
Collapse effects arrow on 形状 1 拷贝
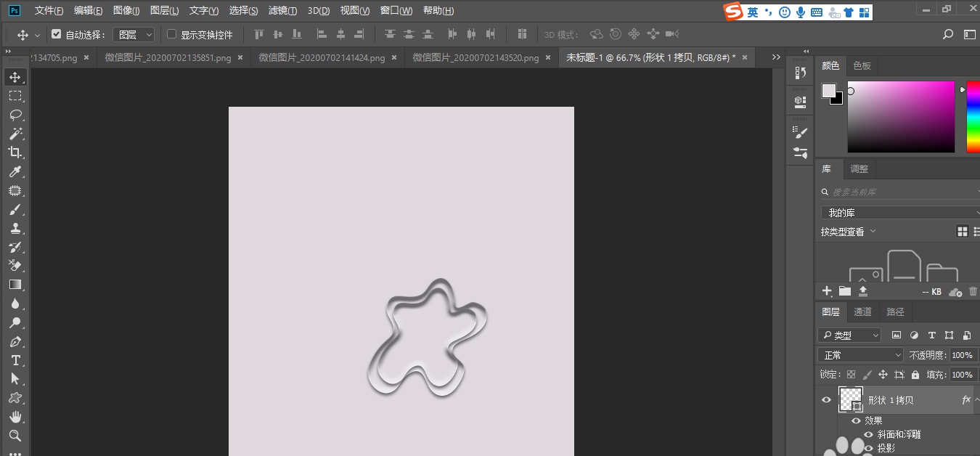pyautogui.click(x=976, y=400)
